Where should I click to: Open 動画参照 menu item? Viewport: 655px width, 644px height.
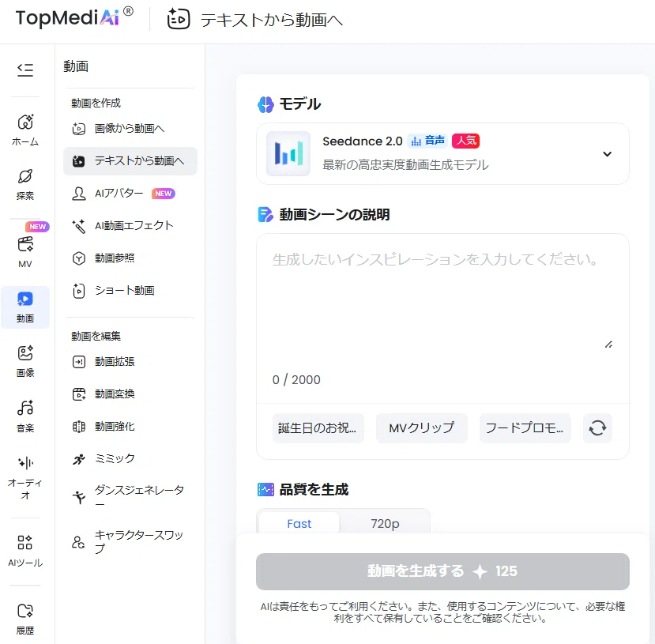click(130, 258)
